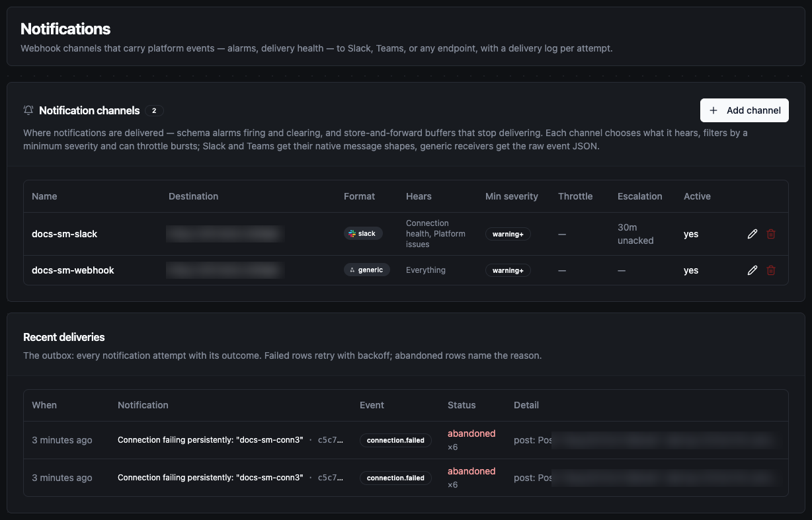Click '3 minutes ago' in second delivery row
Image resolution: width=812 pixels, height=520 pixels.
pyautogui.click(x=62, y=478)
